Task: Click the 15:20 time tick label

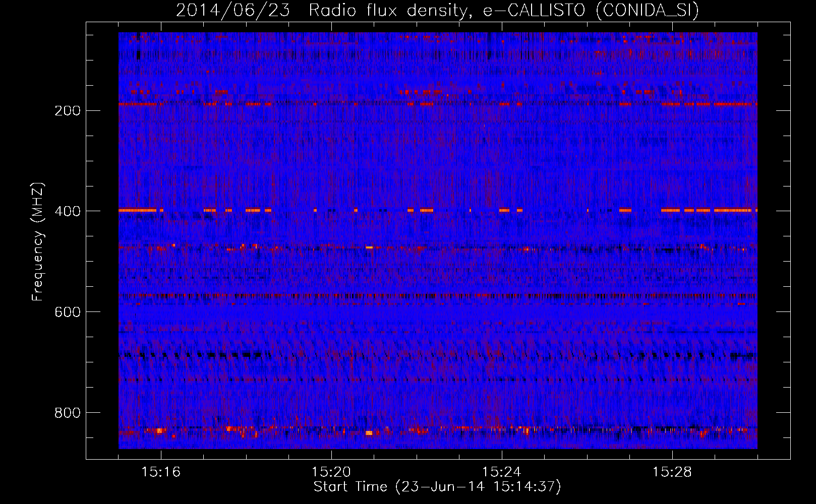Action: 331,472
